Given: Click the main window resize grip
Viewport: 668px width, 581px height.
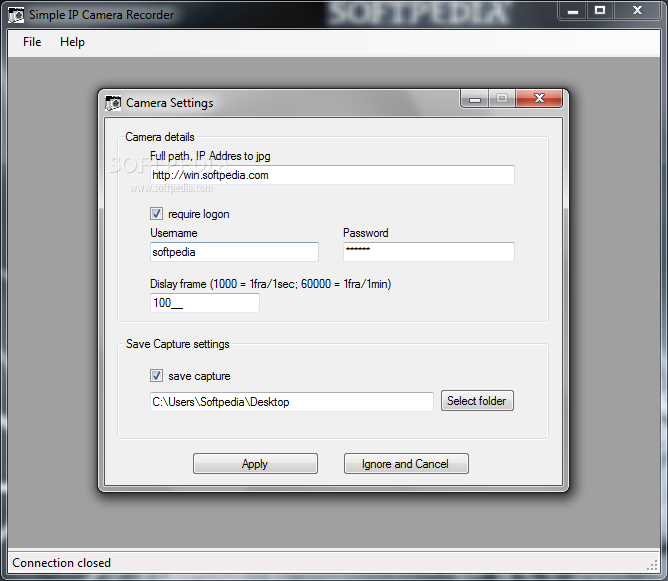Looking at the screenshot, I should pyautogui.click(x=653, y=564).
